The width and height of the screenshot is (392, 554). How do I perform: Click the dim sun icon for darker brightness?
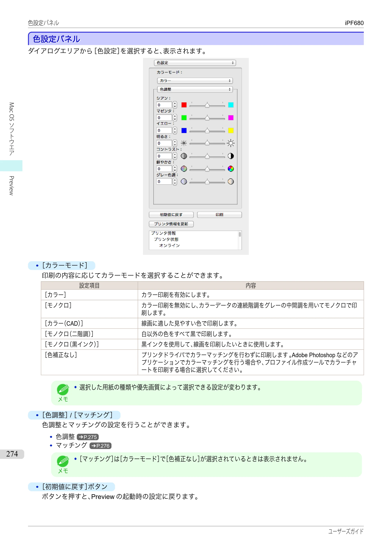(x=184, y=143)
